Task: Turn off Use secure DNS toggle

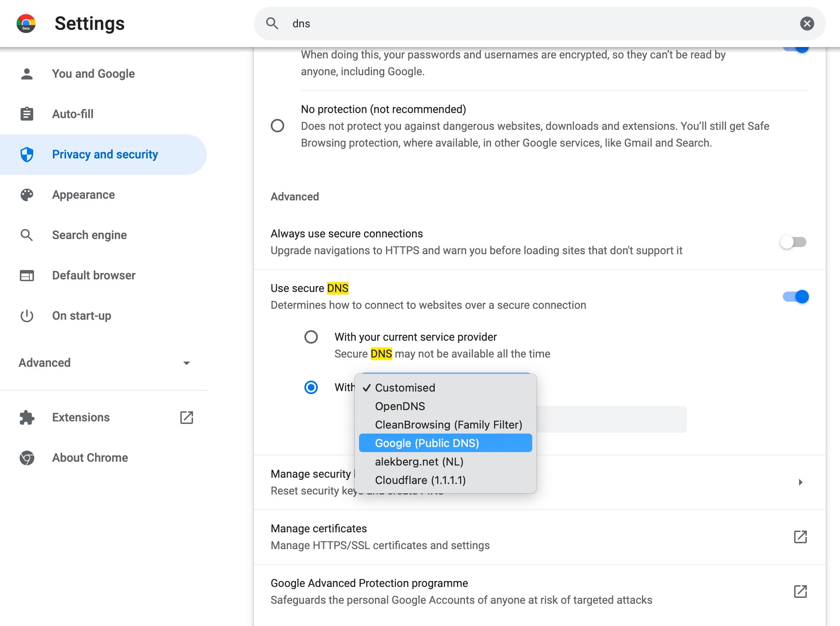Action: pyautogui.click(x=795, y=297)
